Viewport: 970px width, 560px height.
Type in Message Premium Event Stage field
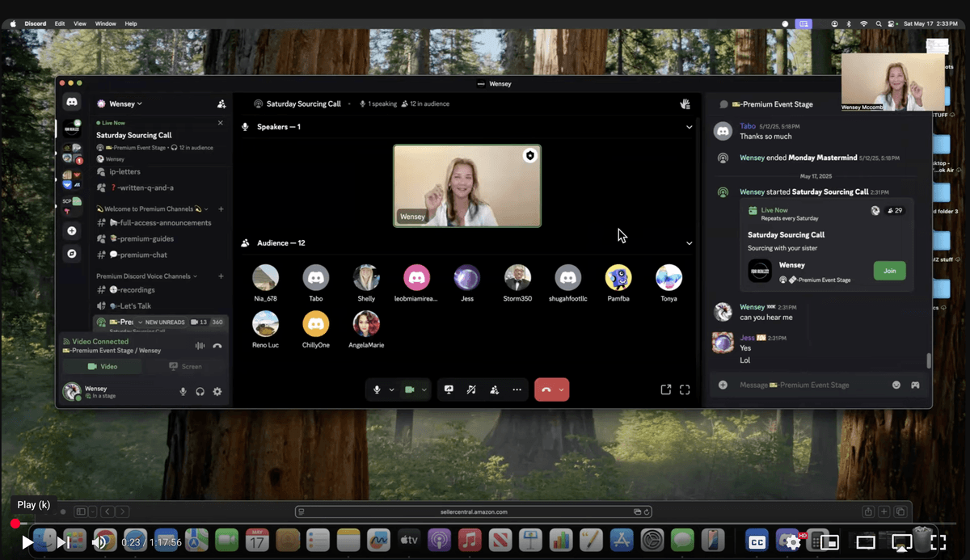tap(808, 385)
